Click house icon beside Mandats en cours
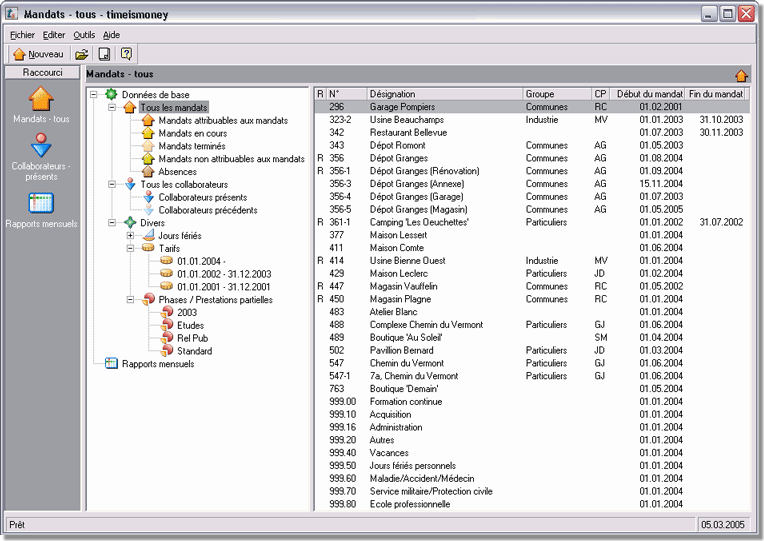Viewport: 764px width, 541px height. pos(148,133)
